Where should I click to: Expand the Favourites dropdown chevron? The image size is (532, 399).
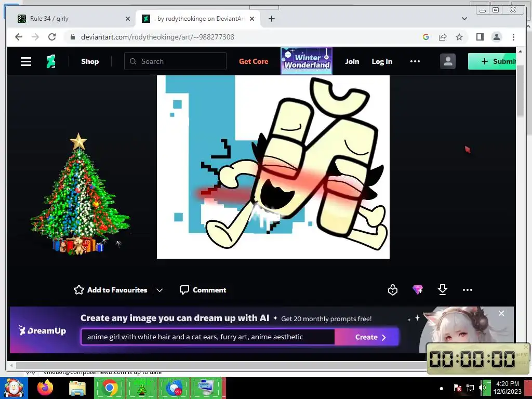pyautogui.click(x=159, y=290)
